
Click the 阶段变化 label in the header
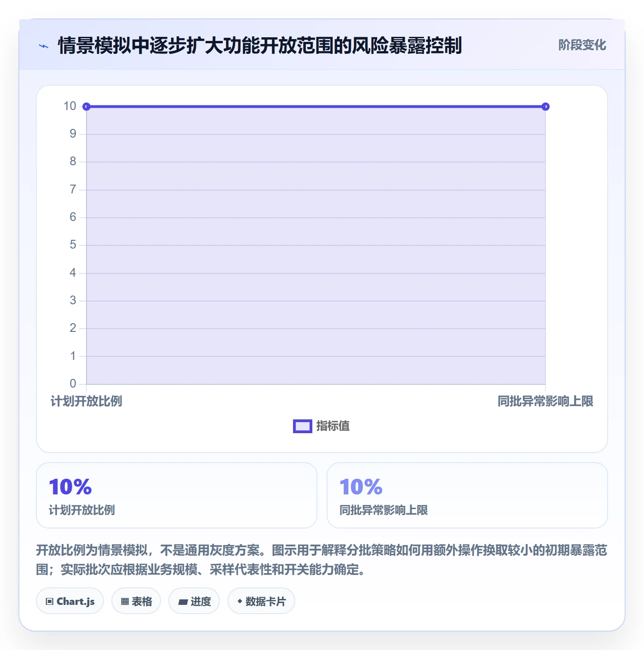pos(582,45)
